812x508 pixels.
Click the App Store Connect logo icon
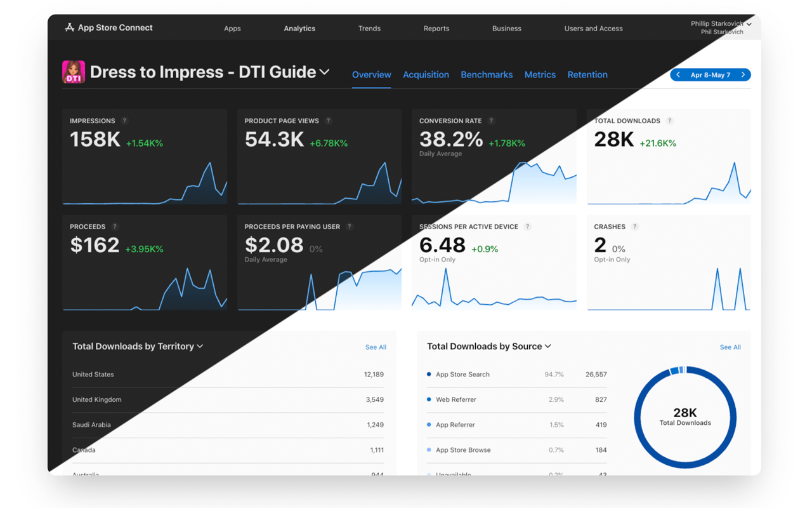coord(69,27)
